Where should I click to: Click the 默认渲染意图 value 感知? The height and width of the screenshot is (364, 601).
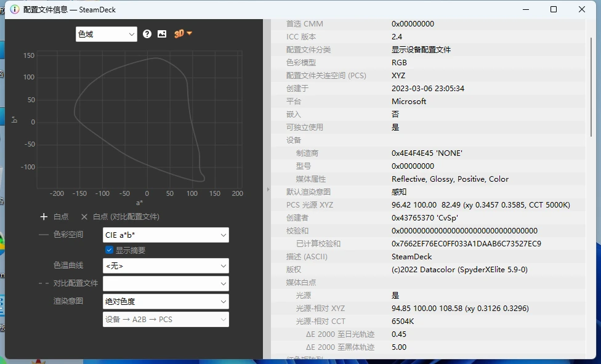click(x=399, y=192)
